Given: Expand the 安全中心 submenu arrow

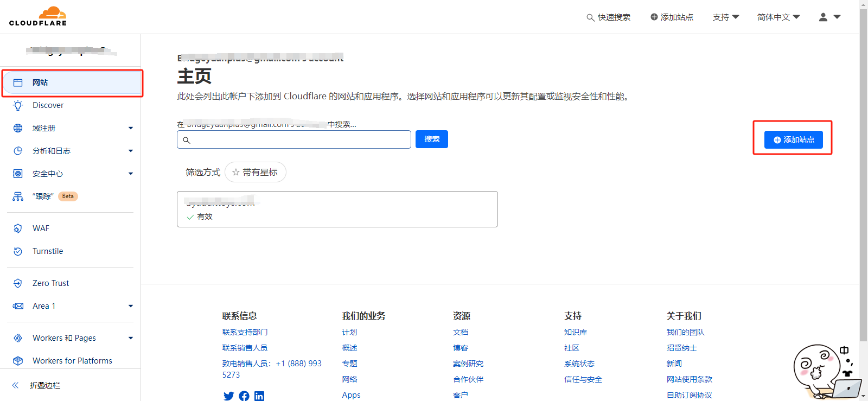Looking at the screenshot, I should 131,174.
